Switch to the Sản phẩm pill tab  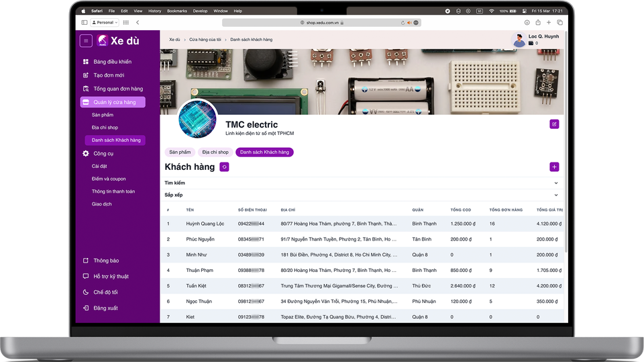[x=180, y=152]
